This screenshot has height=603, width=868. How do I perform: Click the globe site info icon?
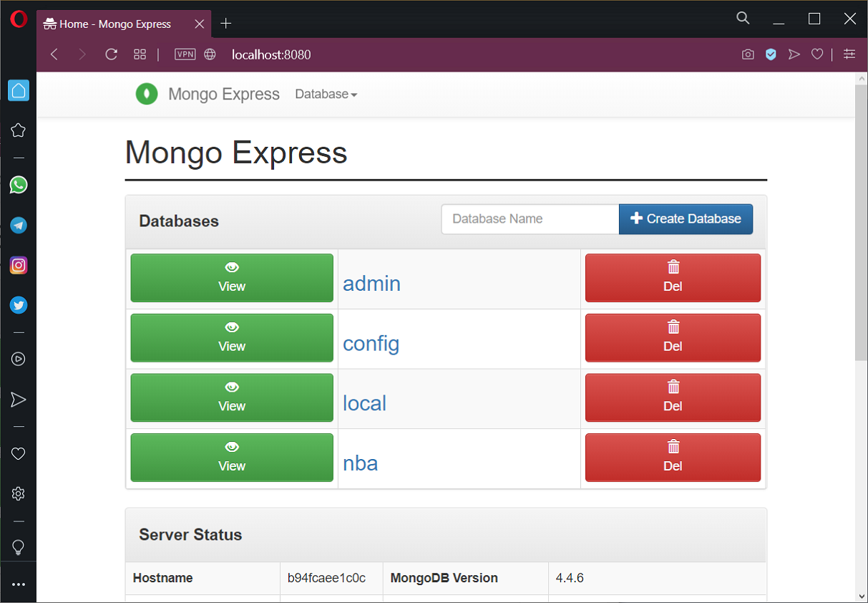(210, 54)
